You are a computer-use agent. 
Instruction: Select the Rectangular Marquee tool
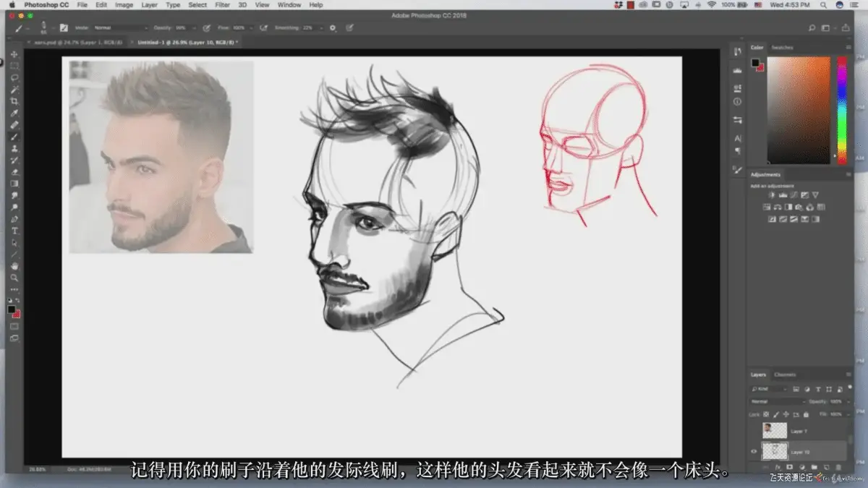pyautogui.click(x=14, y=66)
